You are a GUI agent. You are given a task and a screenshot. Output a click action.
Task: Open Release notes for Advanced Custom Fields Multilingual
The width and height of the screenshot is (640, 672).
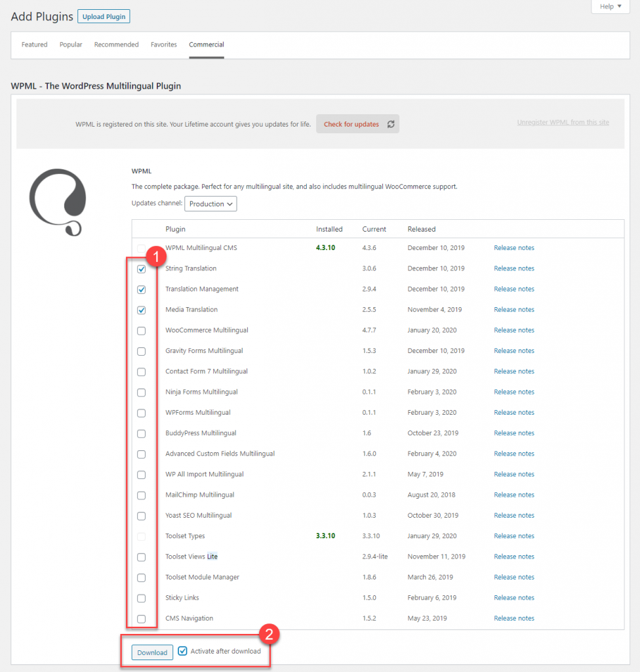point(514,453)
